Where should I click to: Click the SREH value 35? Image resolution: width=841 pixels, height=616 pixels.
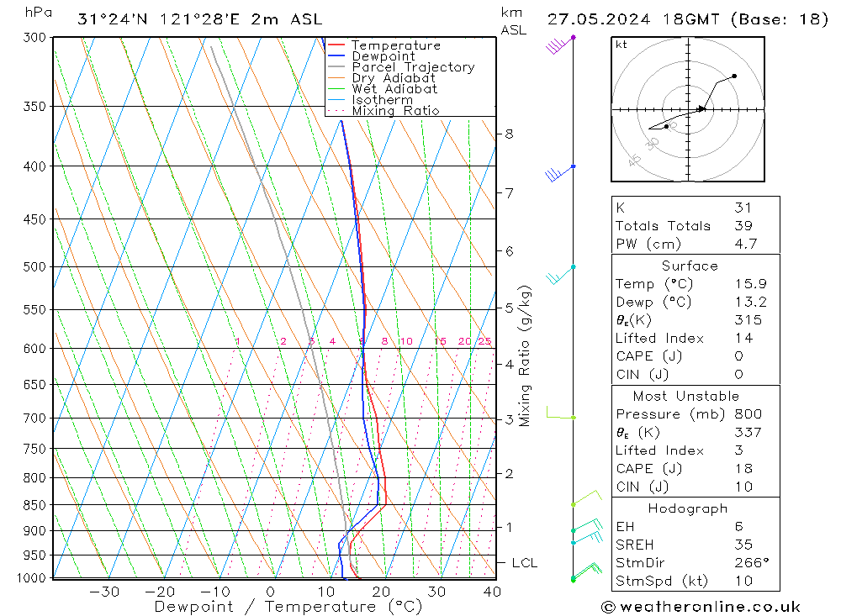(x=743, y=545)
